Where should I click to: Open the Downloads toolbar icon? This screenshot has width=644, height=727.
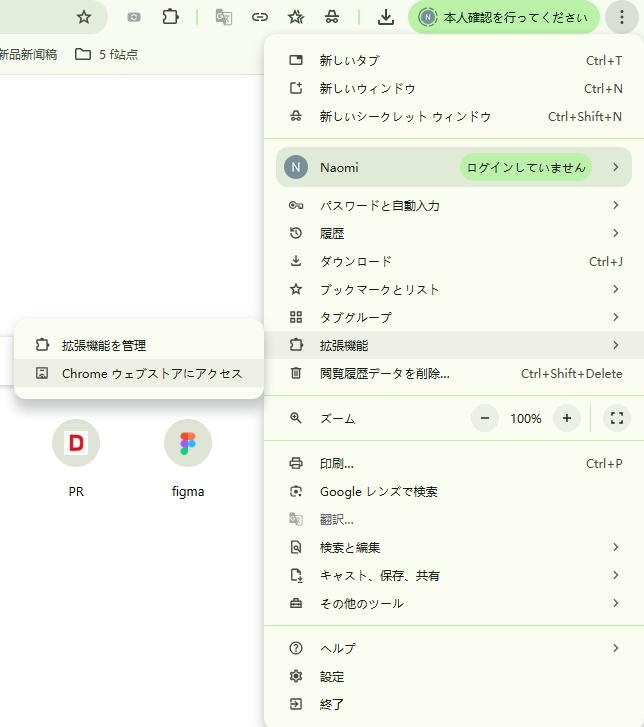point(386,17)
